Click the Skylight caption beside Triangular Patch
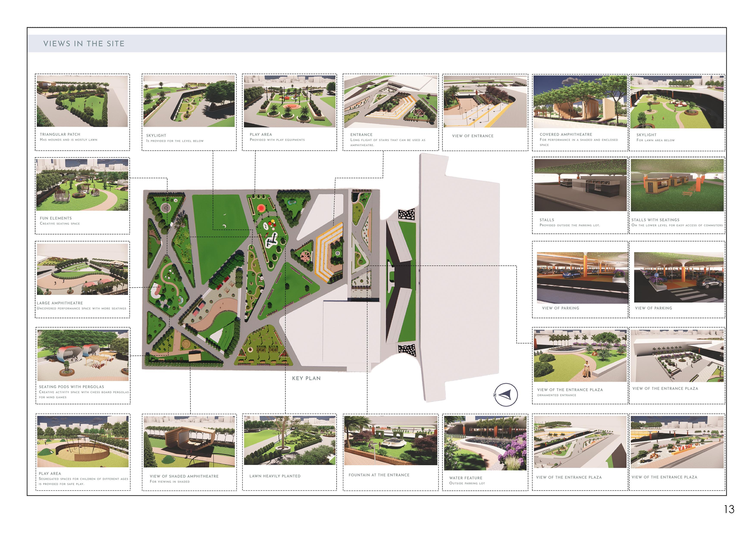Image resolution: width=756 pixels, height=535 pixels. [x=156, y=135]
